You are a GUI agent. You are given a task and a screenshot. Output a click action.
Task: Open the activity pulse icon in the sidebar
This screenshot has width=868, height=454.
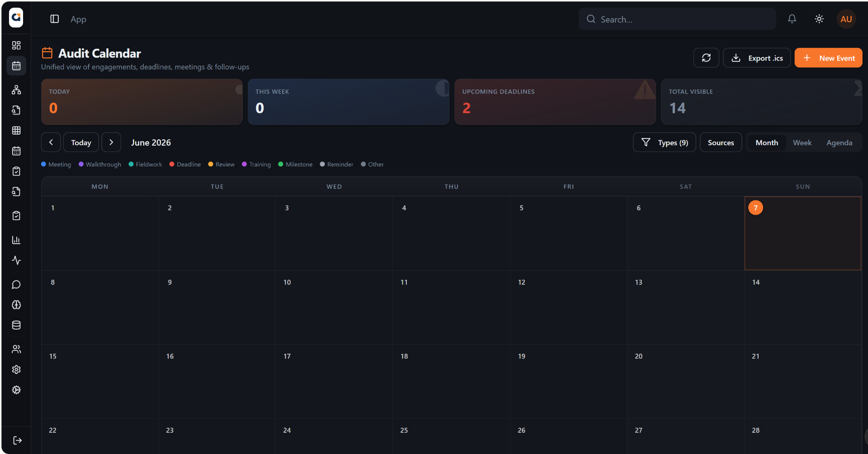coord(16,260)
